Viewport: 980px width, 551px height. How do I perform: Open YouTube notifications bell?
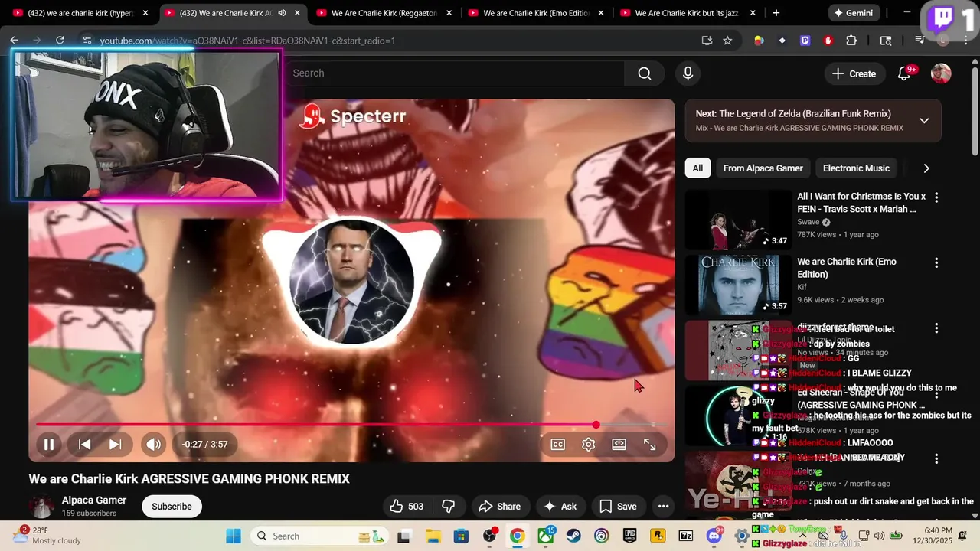(904, 73)
